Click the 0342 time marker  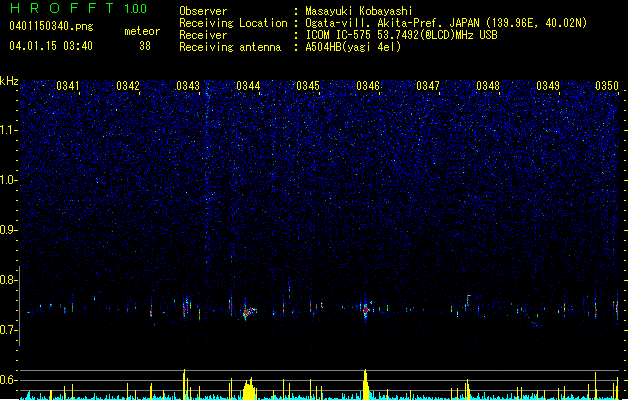[x=128, y=86]
